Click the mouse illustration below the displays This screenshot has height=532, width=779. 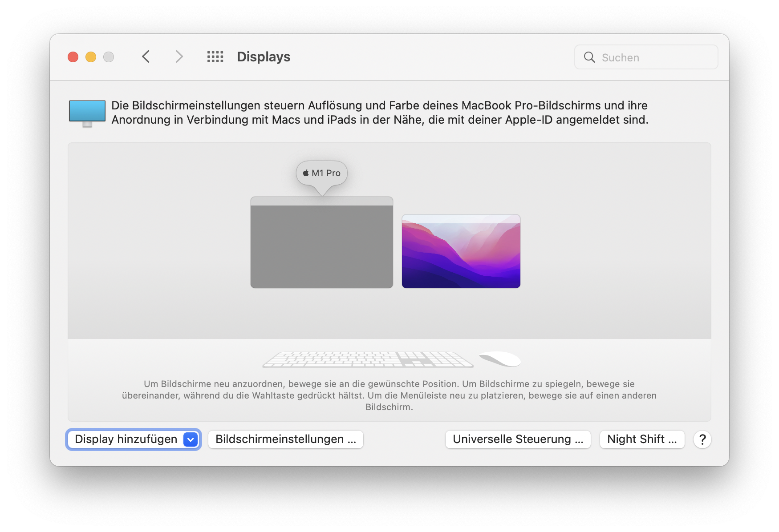point(499,359)
